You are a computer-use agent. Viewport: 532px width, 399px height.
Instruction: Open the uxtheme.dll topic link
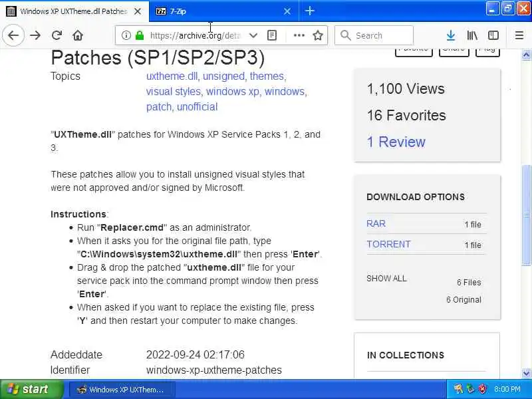coord(172,76)
